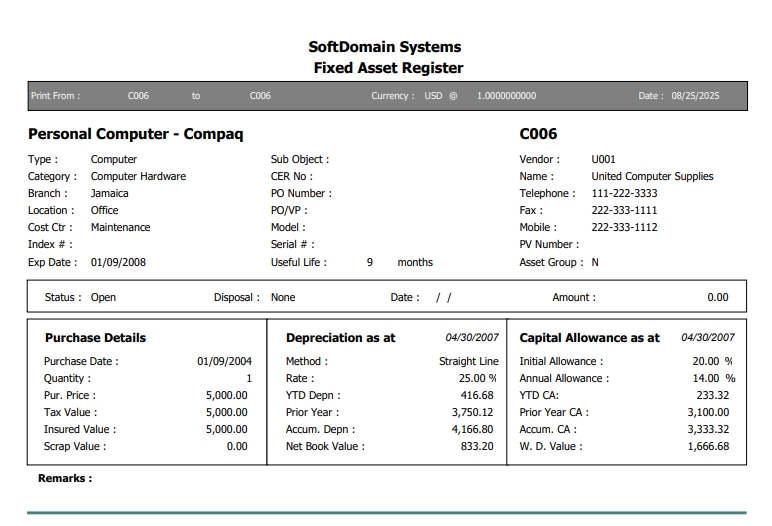This screenshot has height=526, width=772.
Task: Select Category value 'Computer Hardware'
Action: click(138, 176)
